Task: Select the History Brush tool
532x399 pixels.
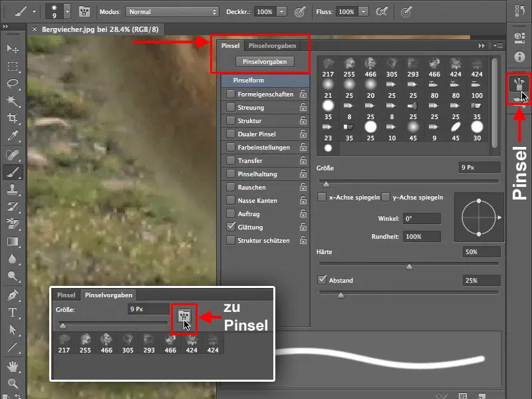Action: tap(13, 207)
